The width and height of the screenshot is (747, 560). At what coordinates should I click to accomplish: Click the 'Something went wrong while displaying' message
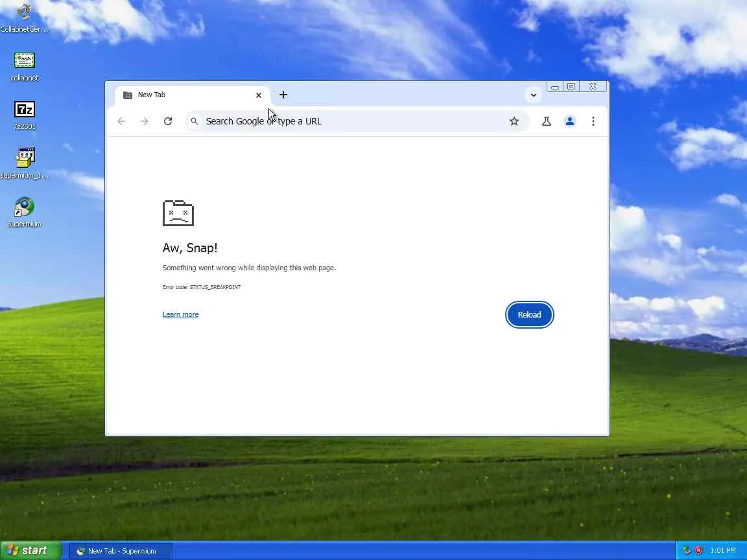pos(249,268)
